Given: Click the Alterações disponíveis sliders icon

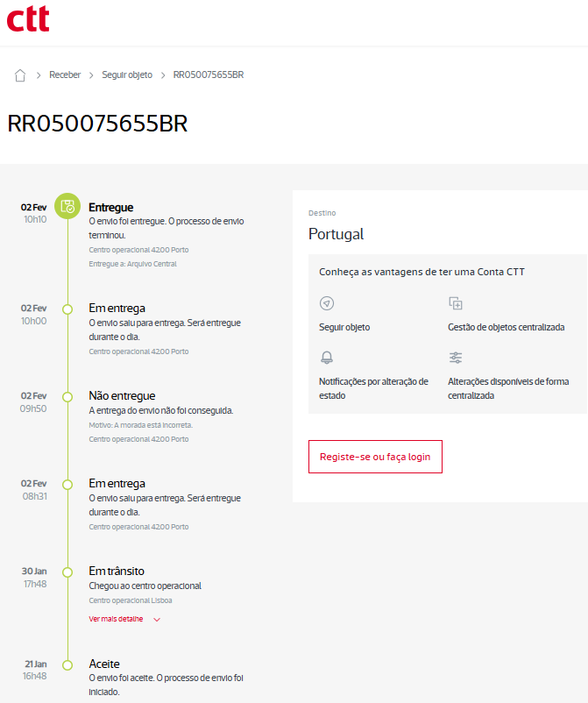Looking at the screenshot, I should click(456, 358).
